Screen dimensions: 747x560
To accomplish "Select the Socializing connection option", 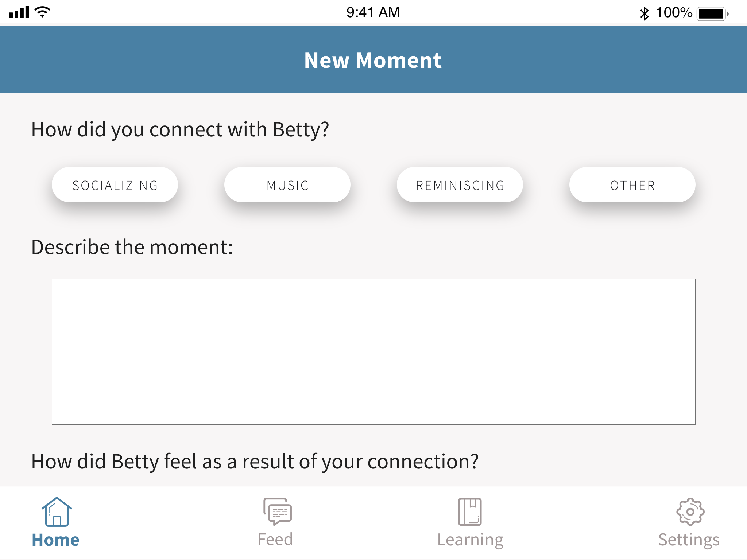I will (115, 185).
